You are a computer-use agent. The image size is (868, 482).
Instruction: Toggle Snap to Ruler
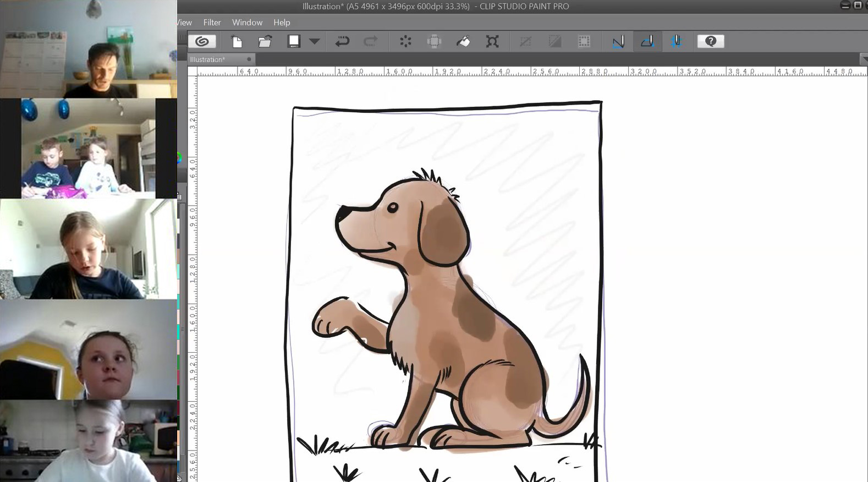coord(618,41)
